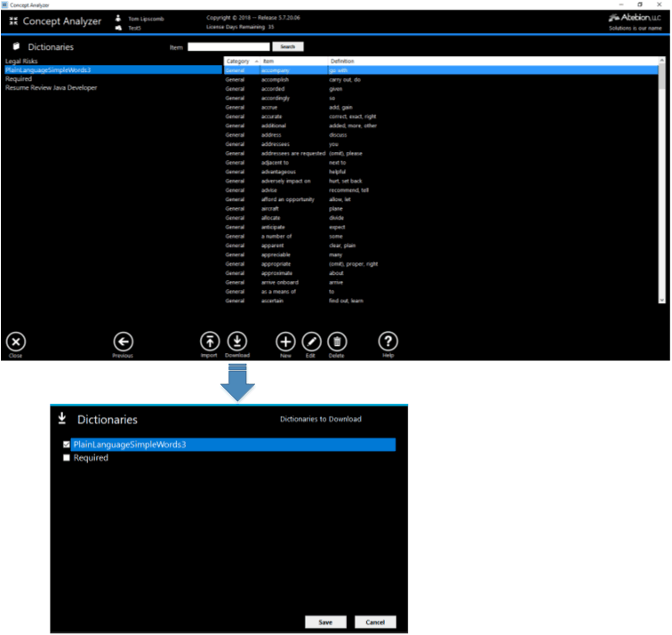Click the table's vertical scrollbar thumb
The height and width of the screenshot is (635, 672).
pos(661,76)
